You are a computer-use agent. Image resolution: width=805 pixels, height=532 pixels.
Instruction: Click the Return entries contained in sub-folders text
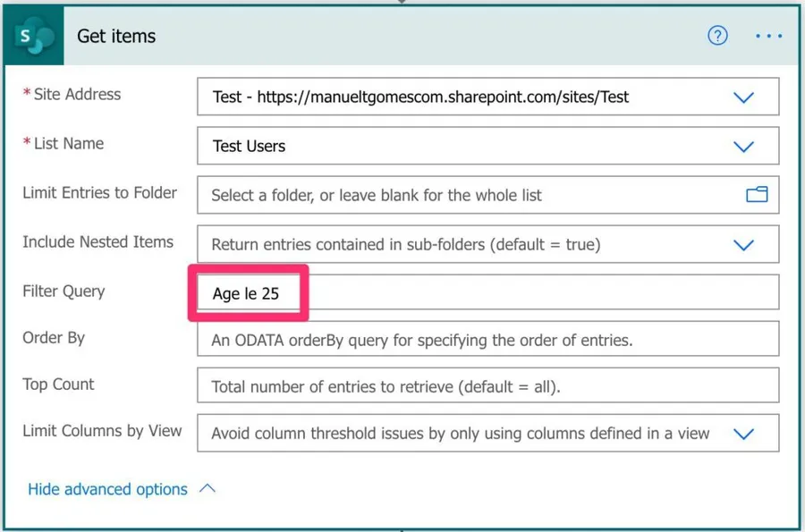(x=405, y=244)
